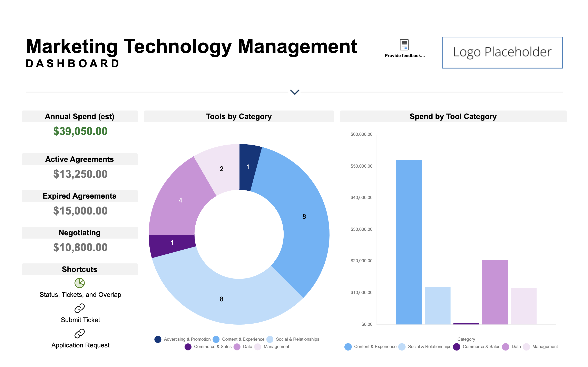Image resolution: width=588 pixels, height=367 pixels.
Task: Select the Social & Relationships donut slice
Action: click(221, 299)
